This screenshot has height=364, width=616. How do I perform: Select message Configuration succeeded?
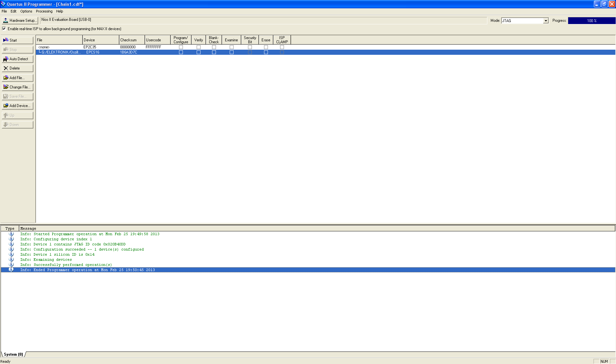click(82, 250)
